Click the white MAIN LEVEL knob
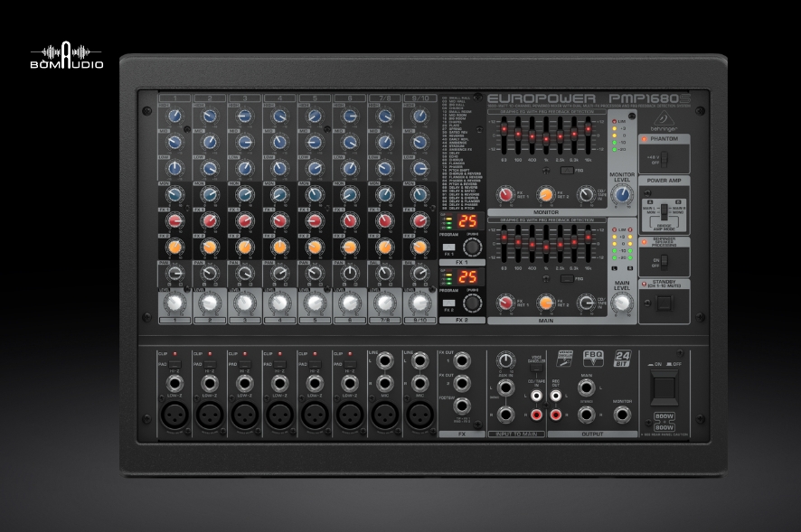 622,303
